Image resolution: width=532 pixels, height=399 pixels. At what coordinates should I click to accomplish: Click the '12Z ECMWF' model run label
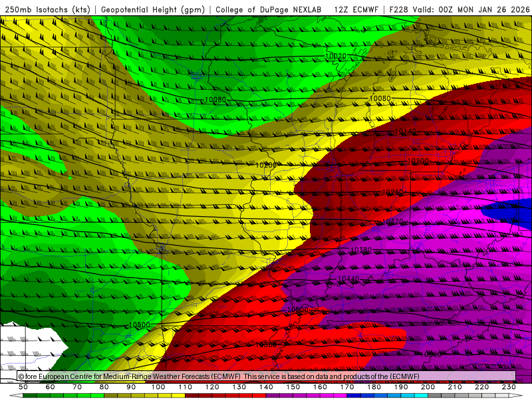[x=356, y=10]
